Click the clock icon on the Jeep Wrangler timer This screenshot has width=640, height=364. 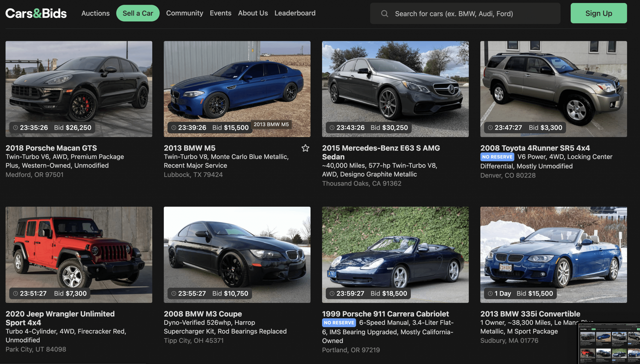tap(15, 294)
